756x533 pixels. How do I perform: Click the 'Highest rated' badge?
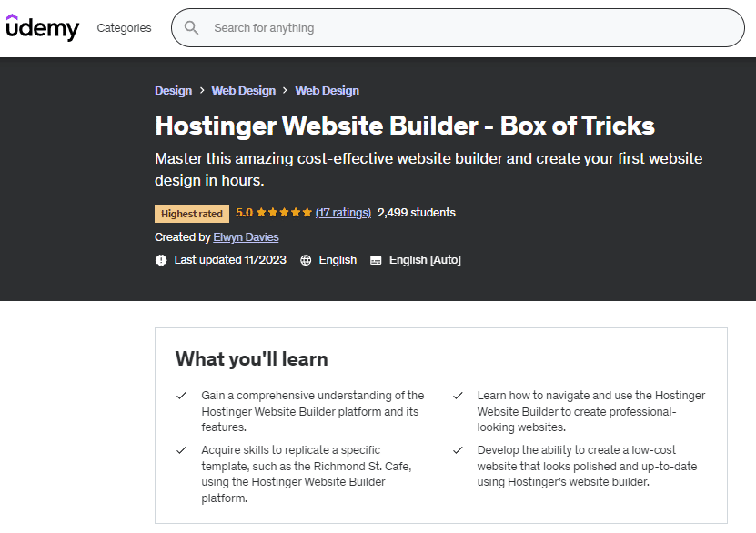click(192, 214)
